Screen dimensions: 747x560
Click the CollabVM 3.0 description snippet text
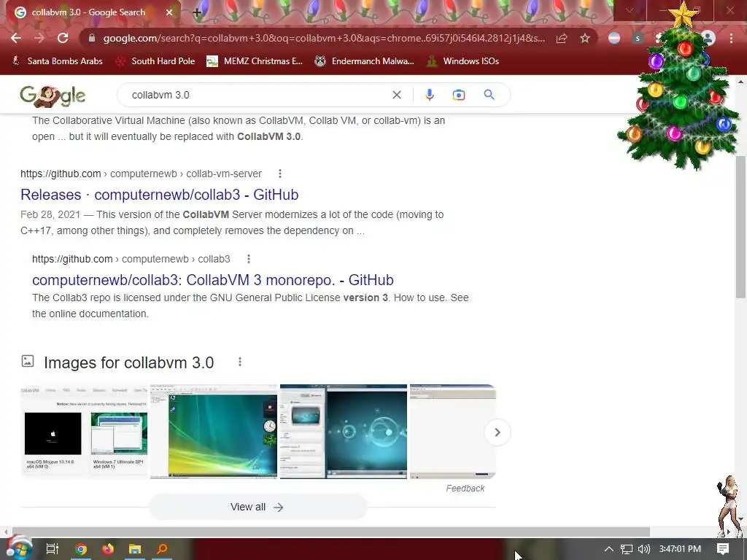click(x=239, y=128)
